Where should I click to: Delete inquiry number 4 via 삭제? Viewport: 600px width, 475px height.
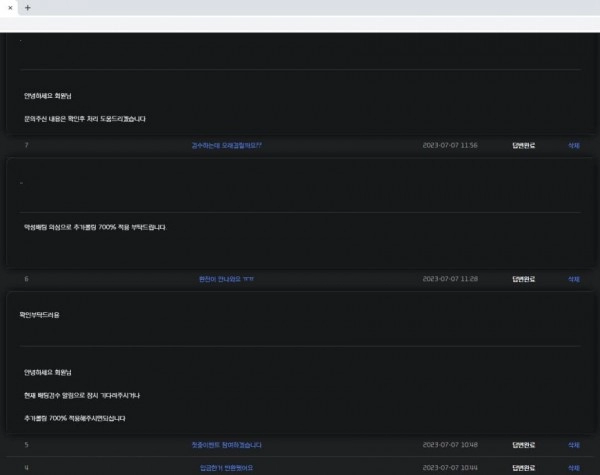click(574, 468)
